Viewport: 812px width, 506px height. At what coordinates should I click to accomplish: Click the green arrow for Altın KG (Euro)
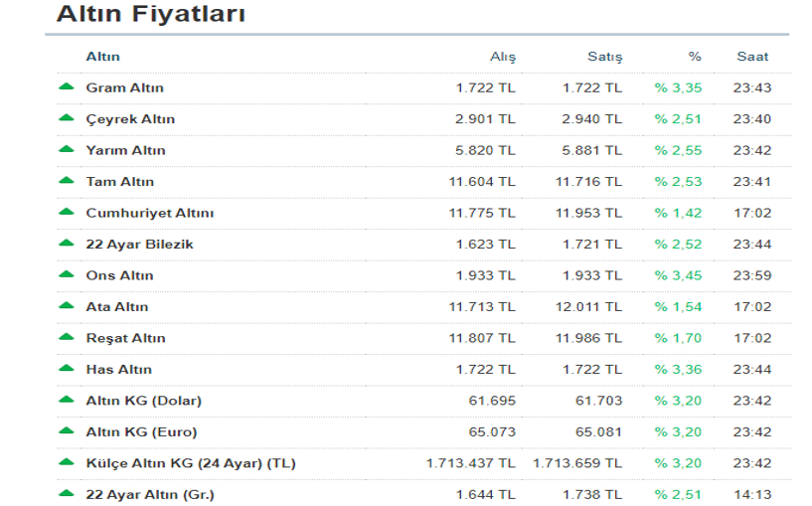[x=67, y=431]
